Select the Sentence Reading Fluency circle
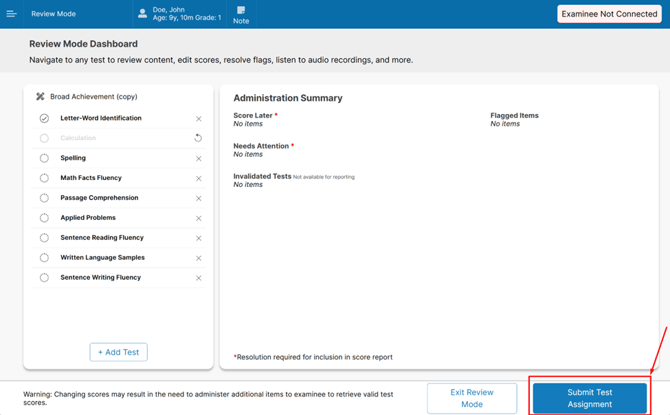The image size is (670, 415). pyautogui.click(x=44, y=238)
